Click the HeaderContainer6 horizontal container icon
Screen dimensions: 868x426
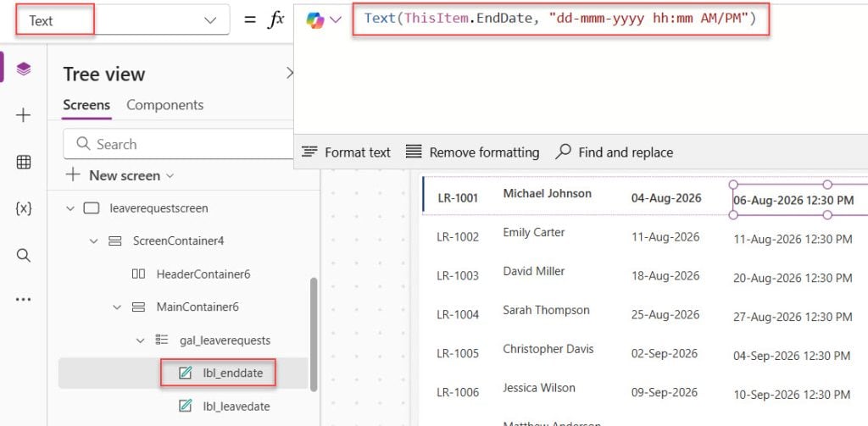coord(138,274)
